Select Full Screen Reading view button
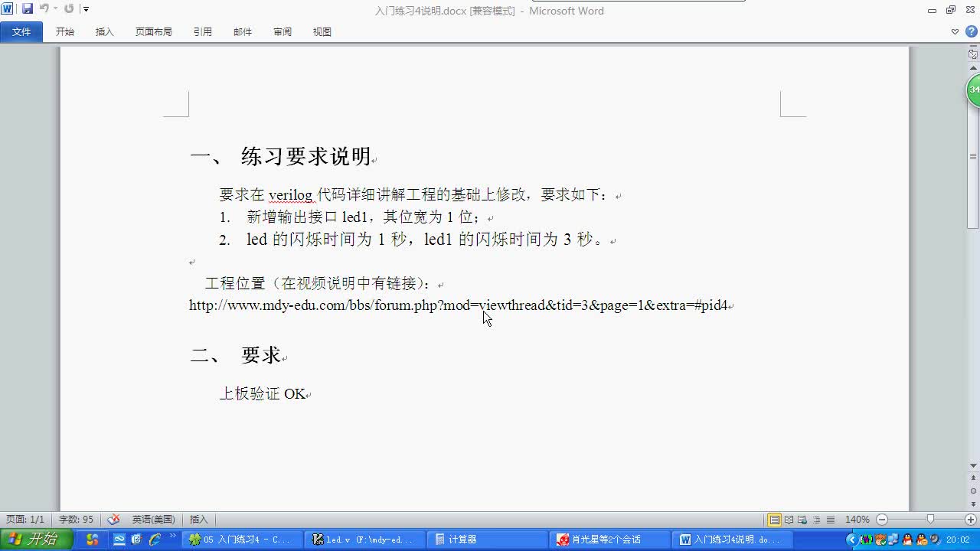The width and height of the screenshot is (980, 551). (789, 520)
